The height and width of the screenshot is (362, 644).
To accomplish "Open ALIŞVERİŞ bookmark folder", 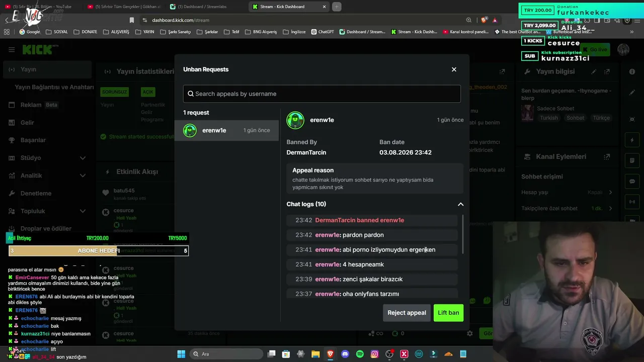I will [x=116, y=32].
